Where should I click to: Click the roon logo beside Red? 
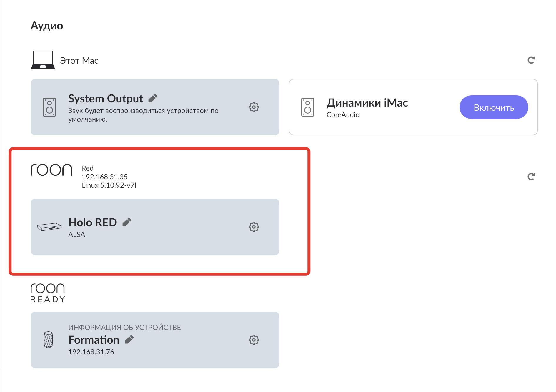(51, 170)
